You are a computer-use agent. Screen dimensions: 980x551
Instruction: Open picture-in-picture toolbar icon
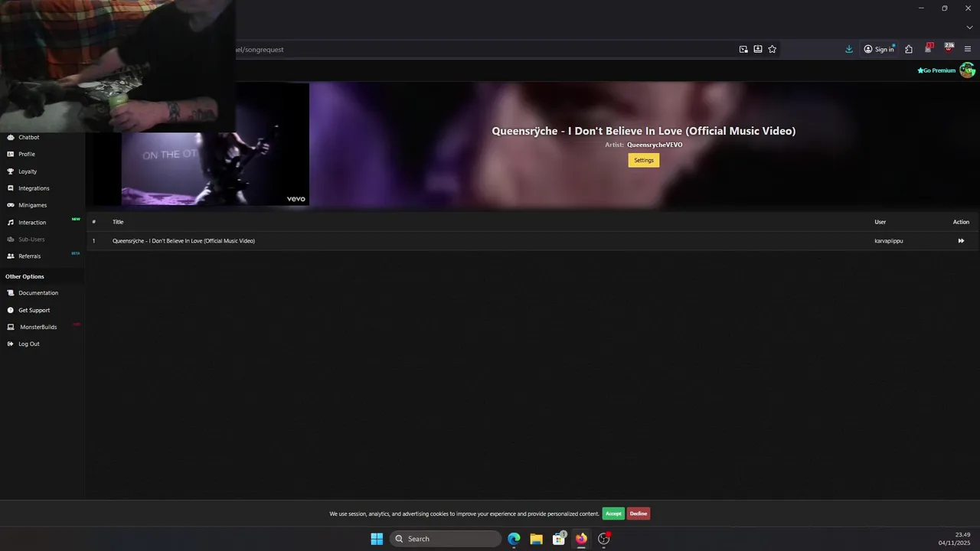point(743,49)
